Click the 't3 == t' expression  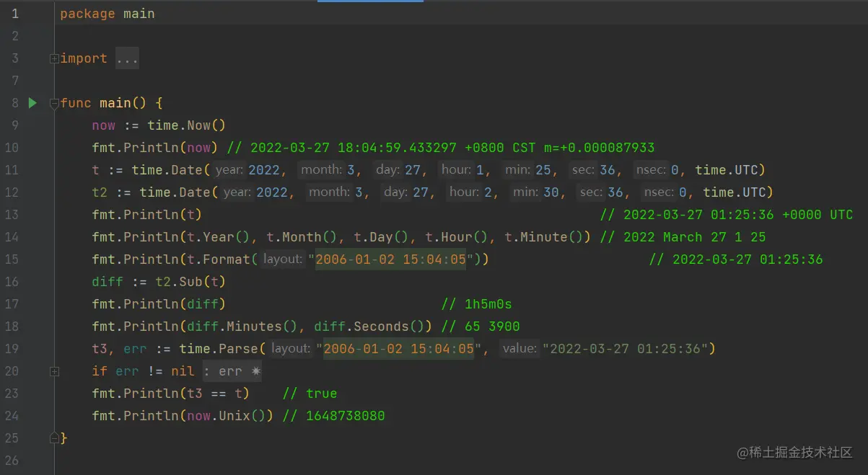tap(215, 394)
